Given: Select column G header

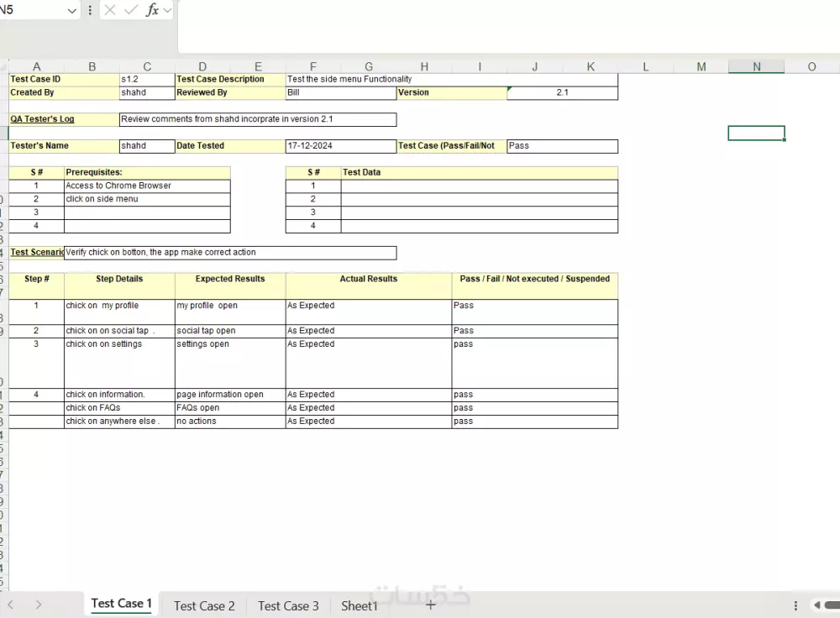Looking at the screenshot, I should (369, 66).
